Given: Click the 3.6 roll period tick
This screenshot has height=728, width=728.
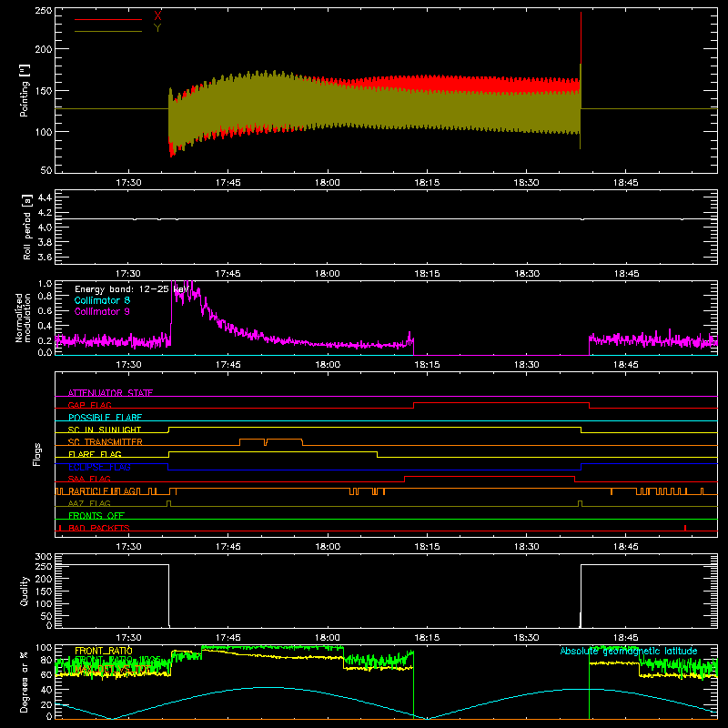Looking at the screenshot, I should click(45, 258).
